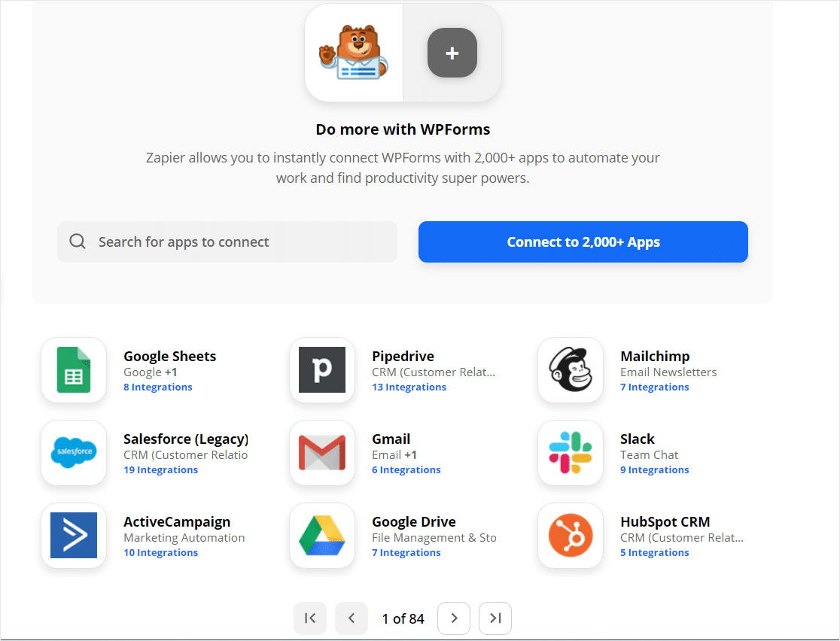
Task: Click the Pipedrive title
Action: click(x=403, y=357)
